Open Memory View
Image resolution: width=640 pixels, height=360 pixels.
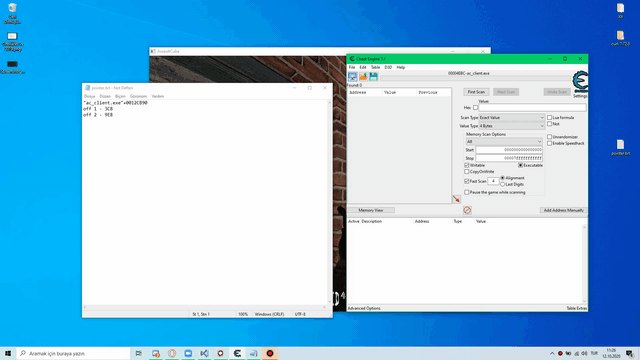click(x=371, y=210)
